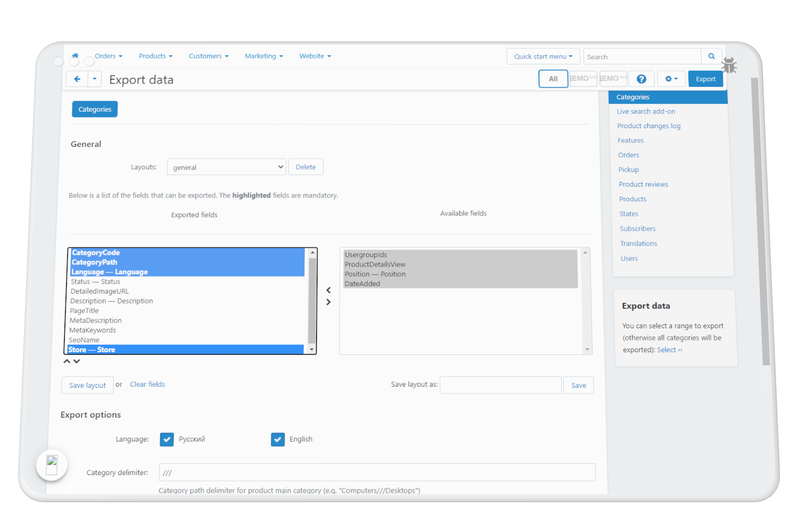This screenshot has width=798, height=532.
Task: Click the top Search field
Action: pos(642,56)
